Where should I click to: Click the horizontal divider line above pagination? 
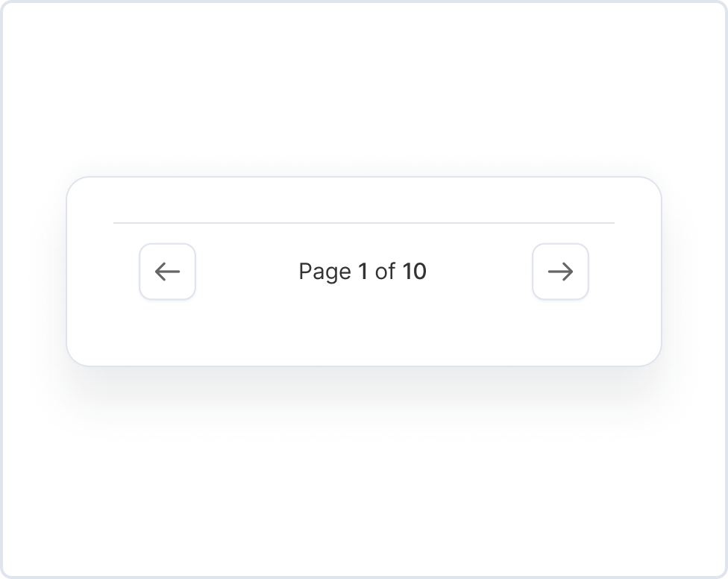(x=364, y=222)
